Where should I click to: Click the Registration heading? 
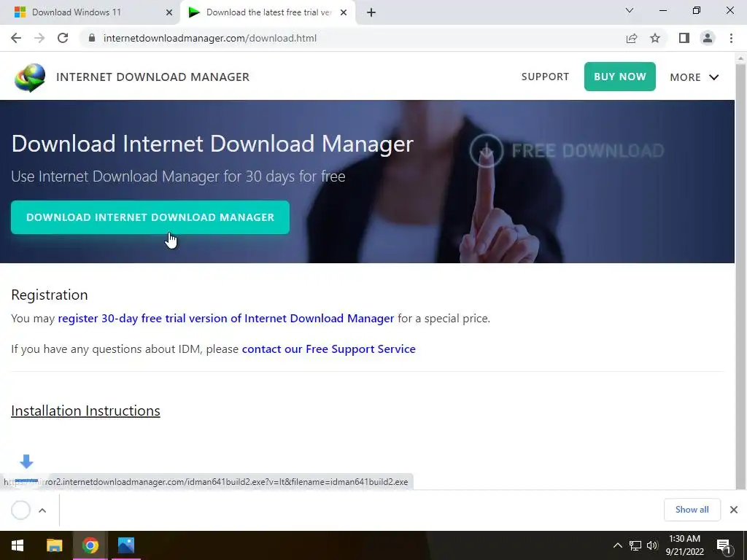50,295
